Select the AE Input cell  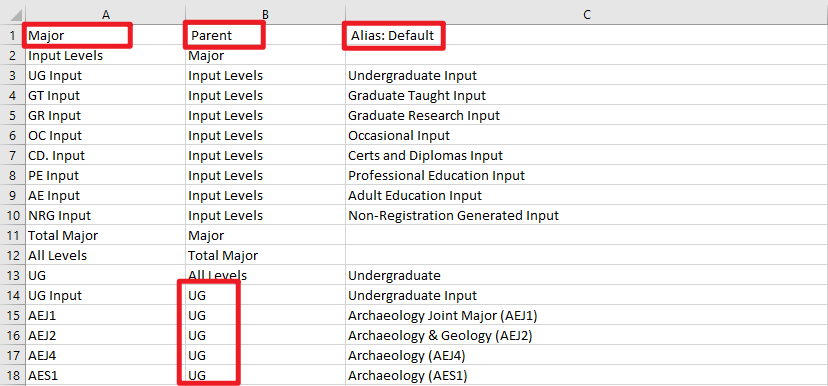(x=106, y=195)
